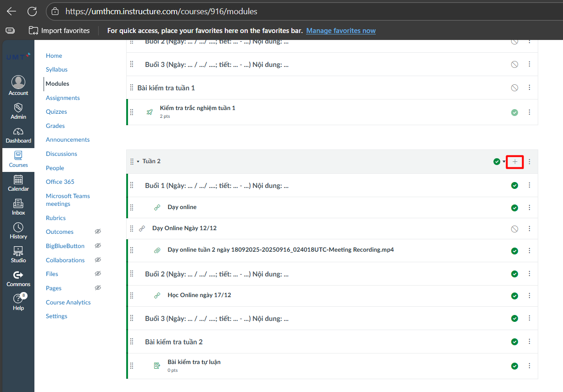The width and height of the screenshot is (563, 392).
Task: Open Commons from the global navigation
Action: click(18, 278)
